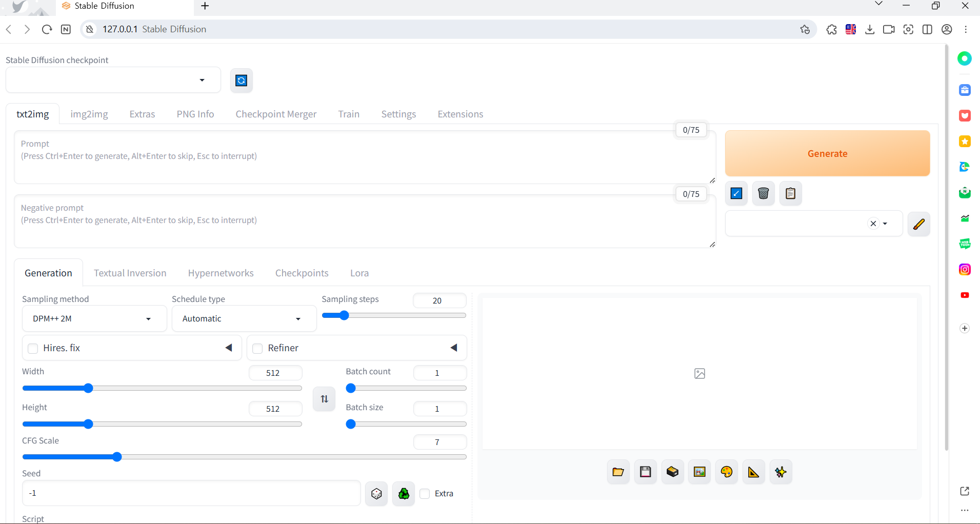
Task: Focus the Prompt text area
Action: (365, 157)
